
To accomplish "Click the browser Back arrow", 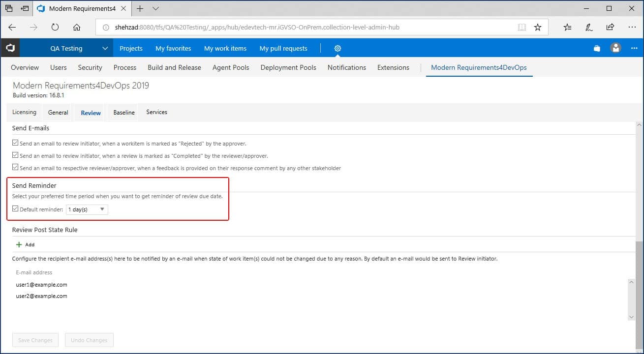I will pos(12,28).
